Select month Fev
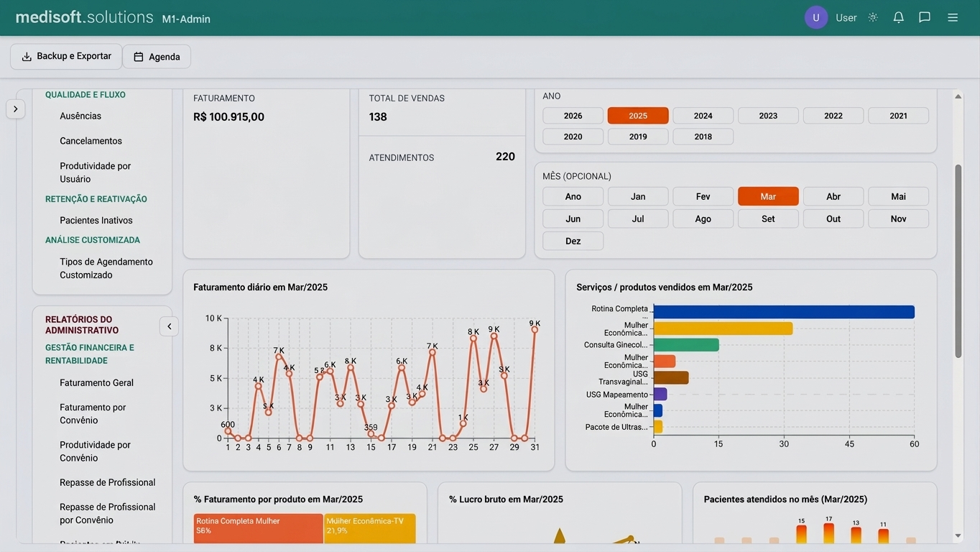The height and width of the screenshot is (552, 980). (703, 196)
